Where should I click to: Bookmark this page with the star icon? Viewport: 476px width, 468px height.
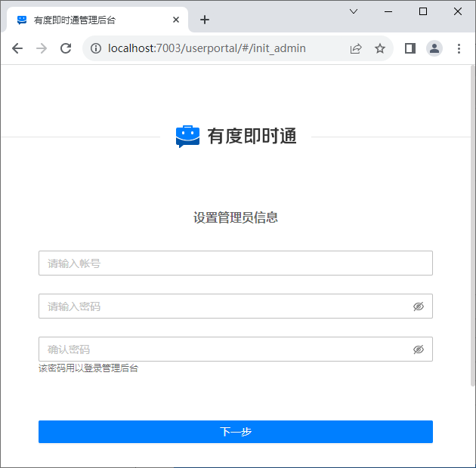click(x=380, y=48)
